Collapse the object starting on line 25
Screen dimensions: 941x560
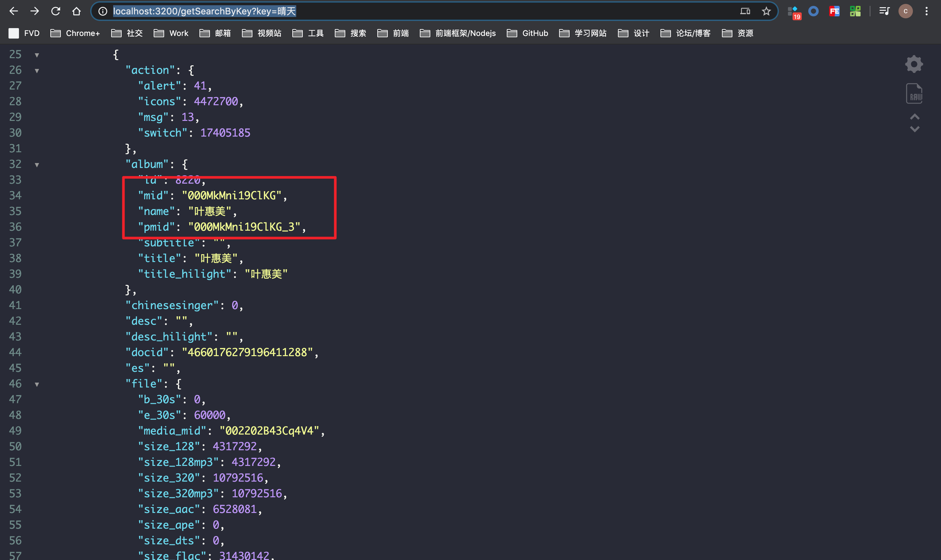point(37,55)
